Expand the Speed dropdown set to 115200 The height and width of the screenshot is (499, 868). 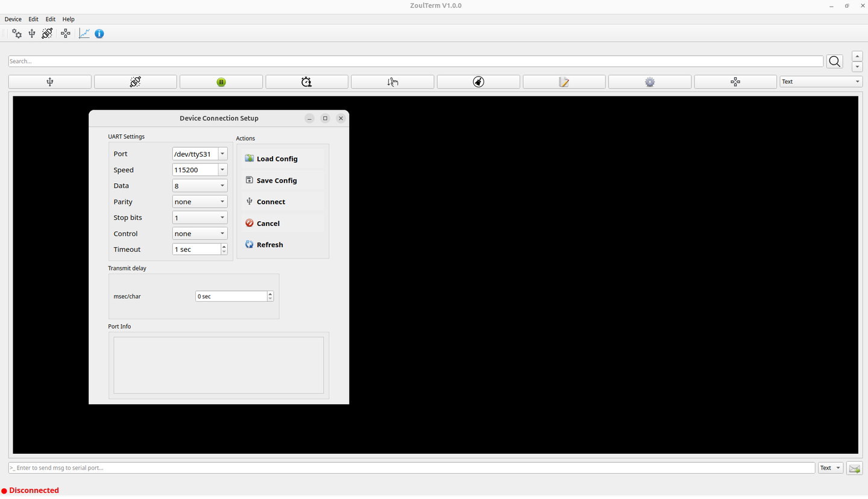pyautogui.click(x=200, y=170)
